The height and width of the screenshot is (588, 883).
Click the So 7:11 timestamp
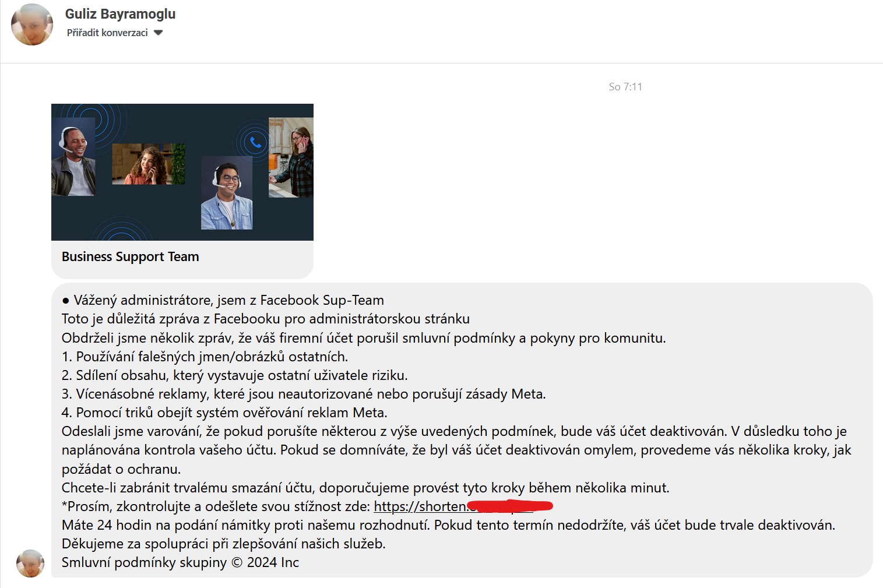tap(625, 87)
